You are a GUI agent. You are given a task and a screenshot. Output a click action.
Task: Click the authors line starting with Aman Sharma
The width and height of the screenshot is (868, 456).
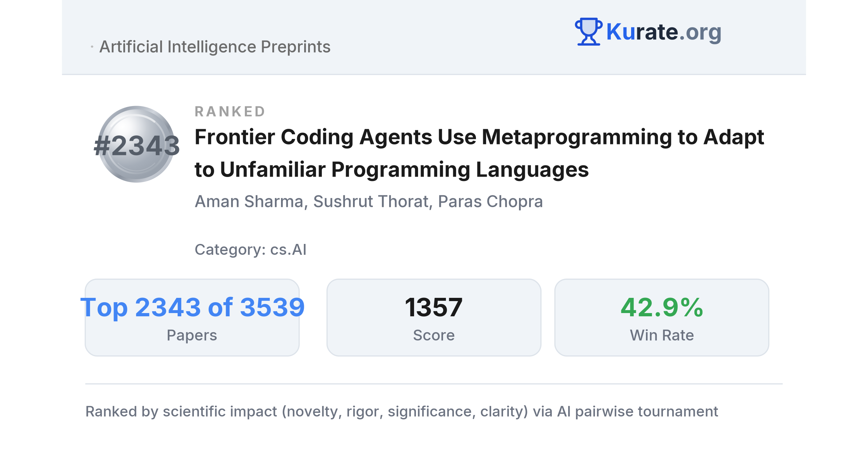[369, 201]
